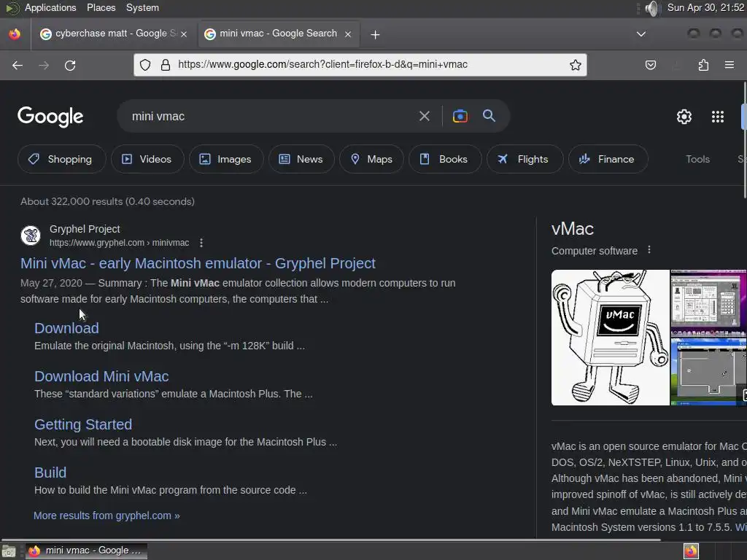Image resolution: width=747 pixels, height=560 pixels.
Task: Open the Pocket save icon
Action: [650, 65]
